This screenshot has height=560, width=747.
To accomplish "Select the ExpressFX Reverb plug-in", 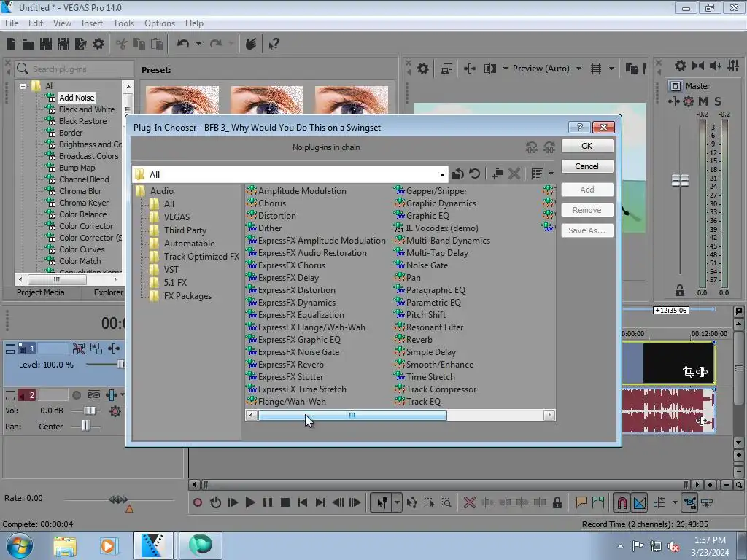I will pos(290,365).
